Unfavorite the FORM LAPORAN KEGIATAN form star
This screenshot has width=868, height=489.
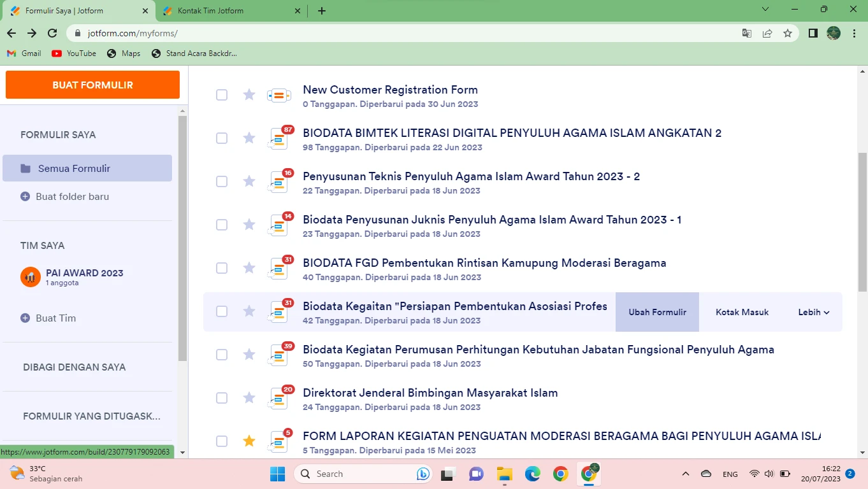(x=249, y=441)
